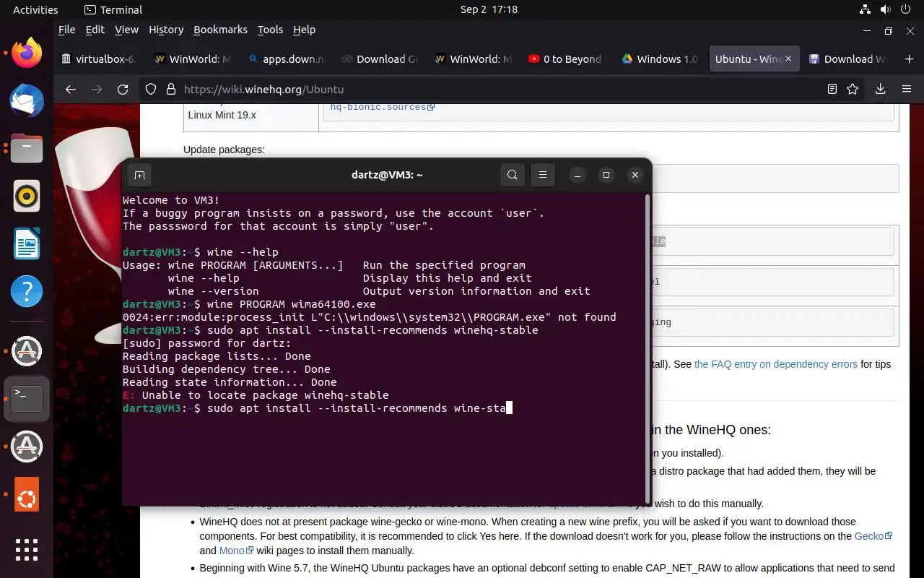Open a new Firefox tab
Screen dimensions: 924x578
click(909, 59)
